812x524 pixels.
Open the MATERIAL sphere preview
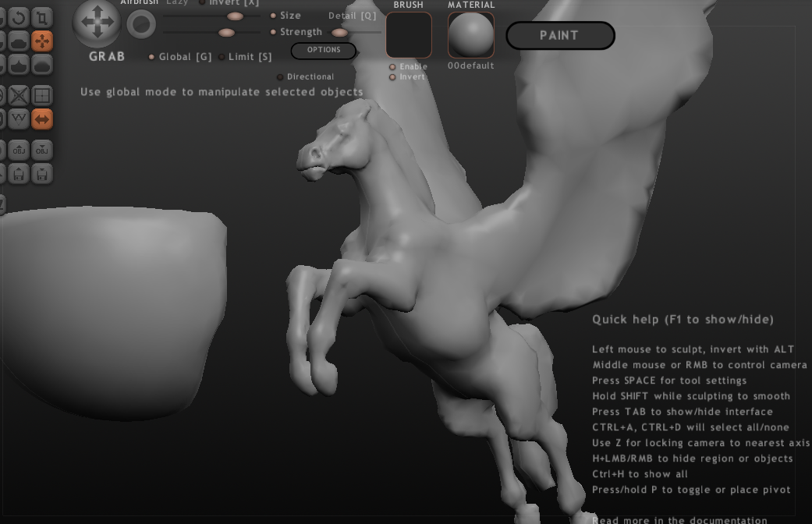tap(470, 34)
